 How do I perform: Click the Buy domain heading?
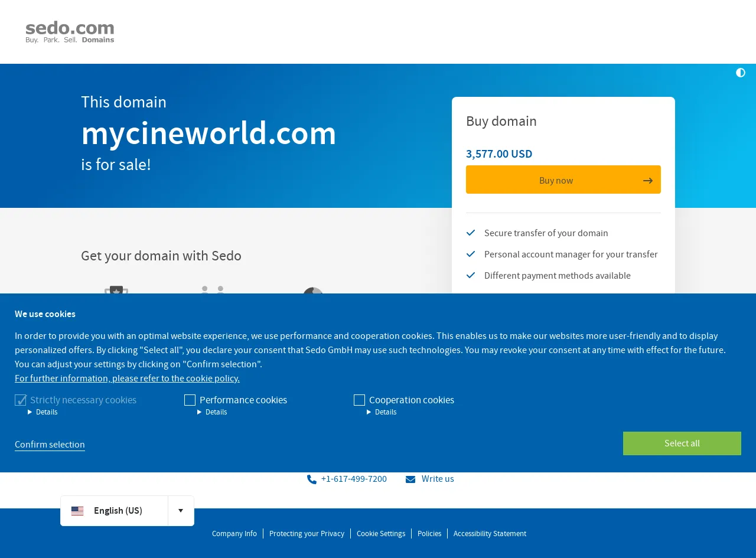pyautogui.click(x=501, y=121)
